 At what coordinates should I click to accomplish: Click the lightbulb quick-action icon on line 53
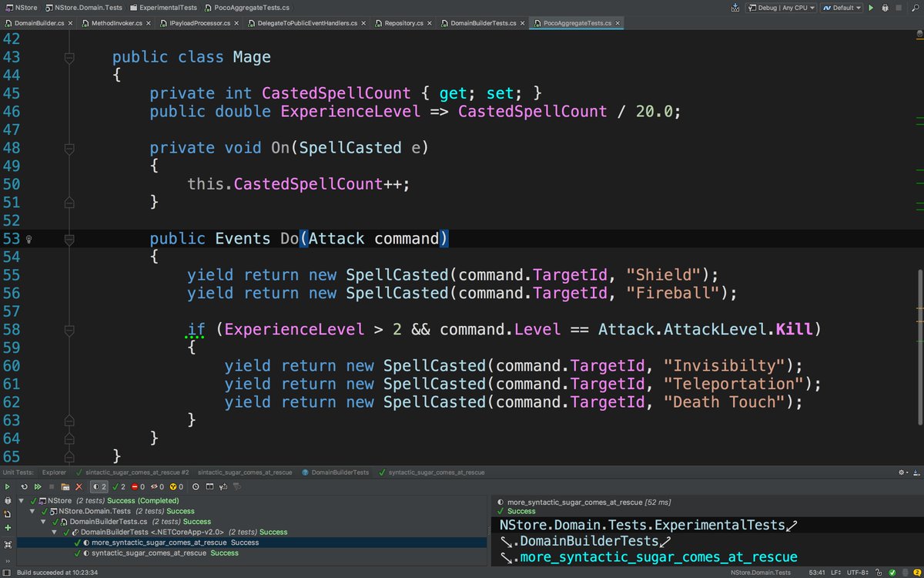[x=29, y=239]
